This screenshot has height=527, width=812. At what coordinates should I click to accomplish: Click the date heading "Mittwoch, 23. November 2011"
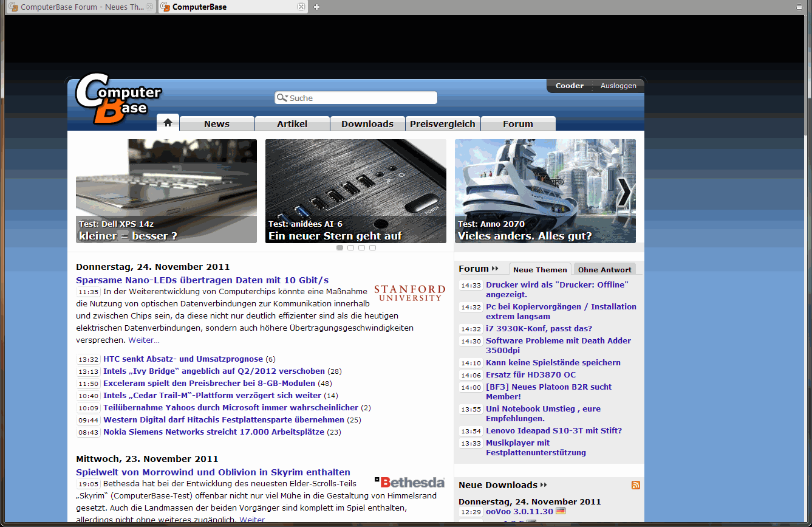147,459
